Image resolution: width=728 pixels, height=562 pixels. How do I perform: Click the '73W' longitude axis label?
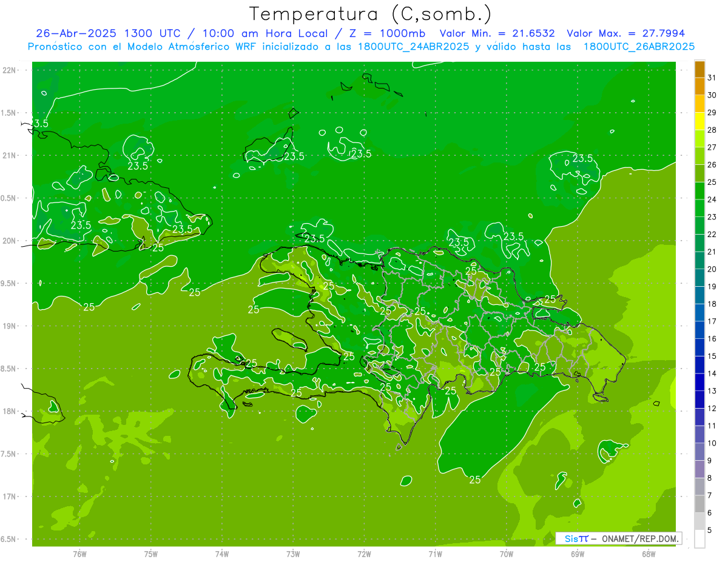coord(293,554)
